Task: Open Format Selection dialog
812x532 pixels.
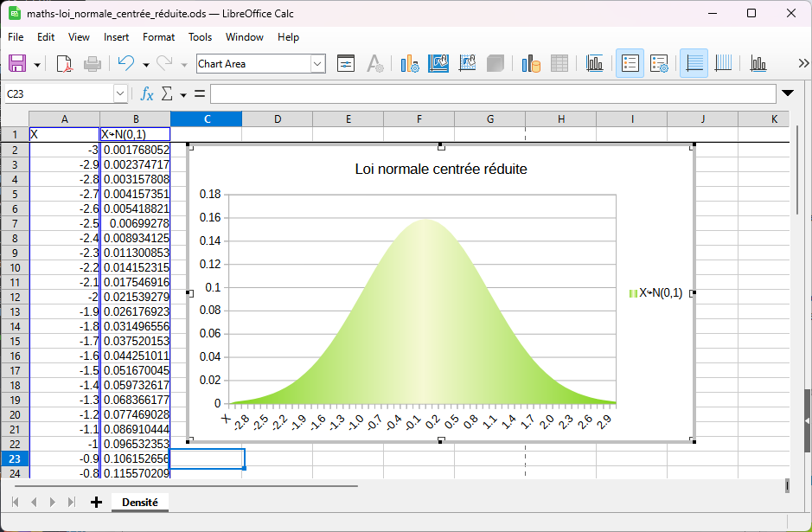Action: pos(346,64)
